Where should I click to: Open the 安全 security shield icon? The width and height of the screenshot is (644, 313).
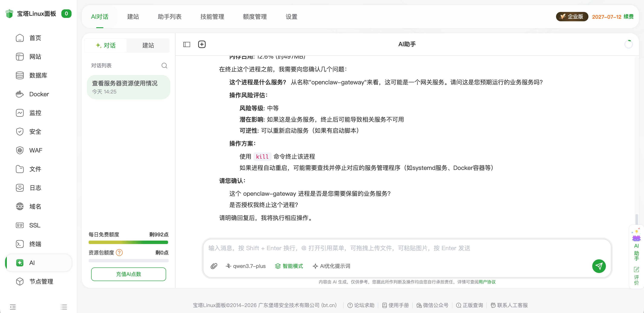point(20,132)
